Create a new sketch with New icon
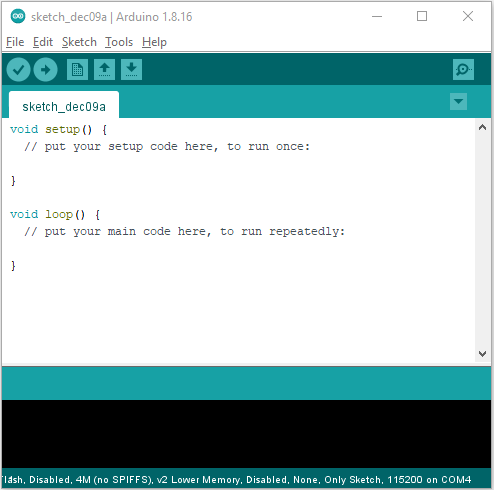Viewport: 494px width, 490px height. tap(77, 70)
